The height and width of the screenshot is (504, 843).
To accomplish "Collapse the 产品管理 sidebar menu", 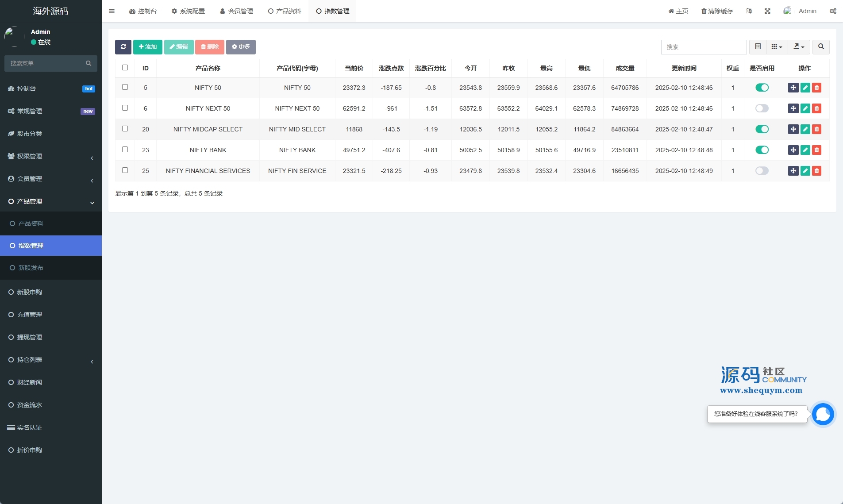I will pyautogui.click(x=51, y=201).
